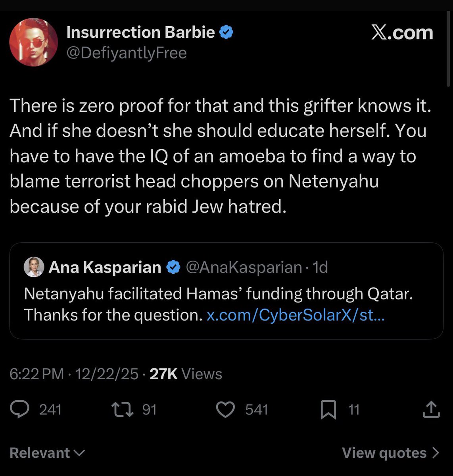Expand the Relevant sort dropdown
The height and width of the screenshot is (476, 453).
pos(47,453)
